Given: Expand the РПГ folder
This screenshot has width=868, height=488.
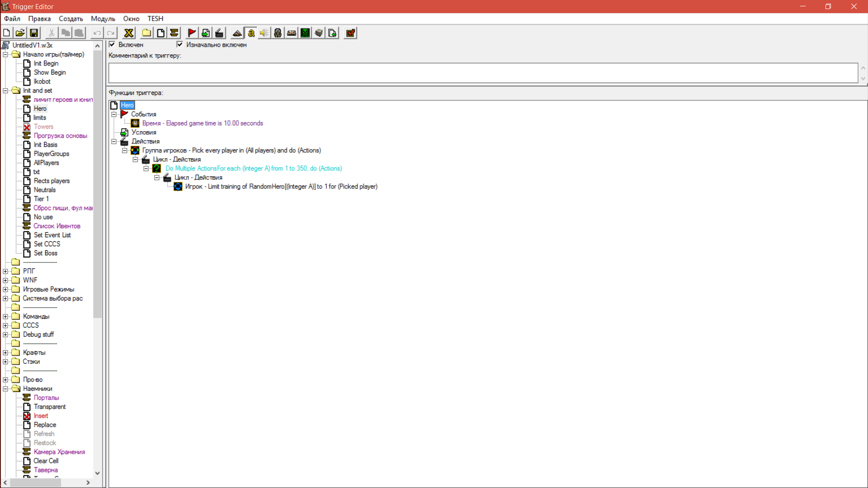Looking at the screenshot, I should coord(5,271).
